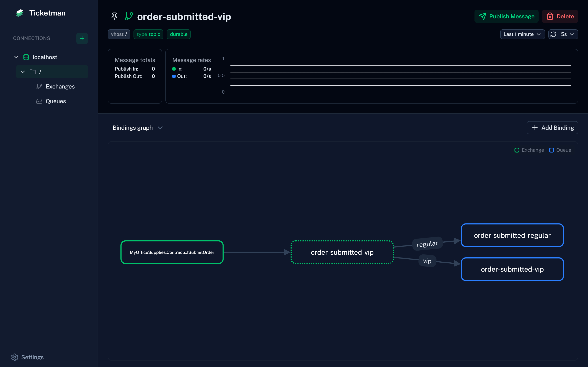Collapse the localhost connection tree
Viewport: 588px width, 367px height.
pos(16,57)
